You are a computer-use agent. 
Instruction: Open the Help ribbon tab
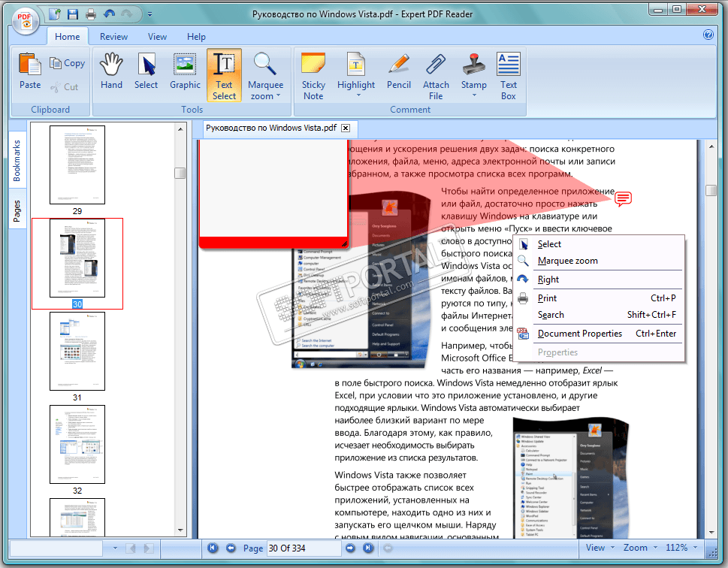(196, 37)
